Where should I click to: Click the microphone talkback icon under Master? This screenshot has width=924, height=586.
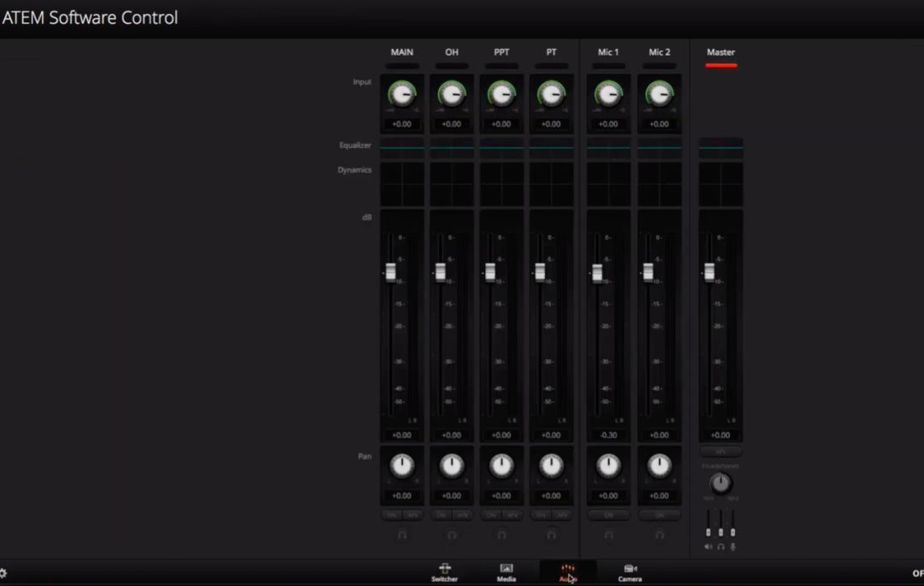pyautogui.click(x=733, y=547)
